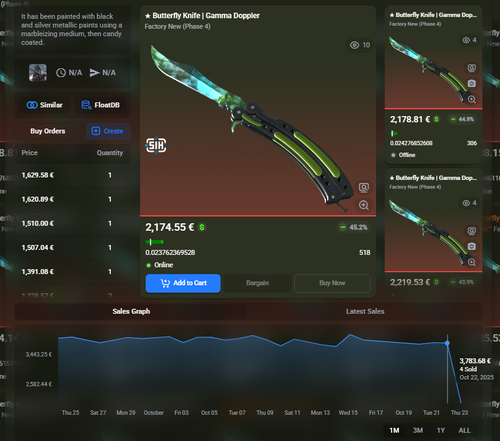Switch to Sales Graph tab

point(131,311)
